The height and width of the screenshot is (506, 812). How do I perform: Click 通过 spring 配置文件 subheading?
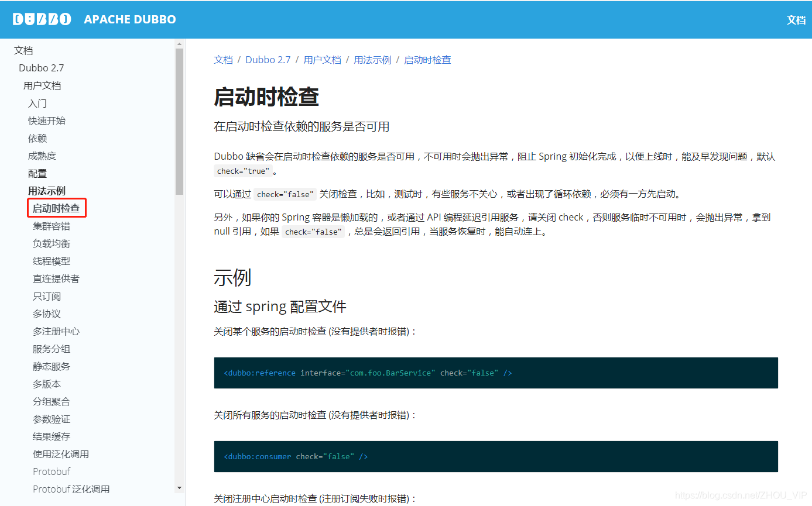tap(280, 306)
